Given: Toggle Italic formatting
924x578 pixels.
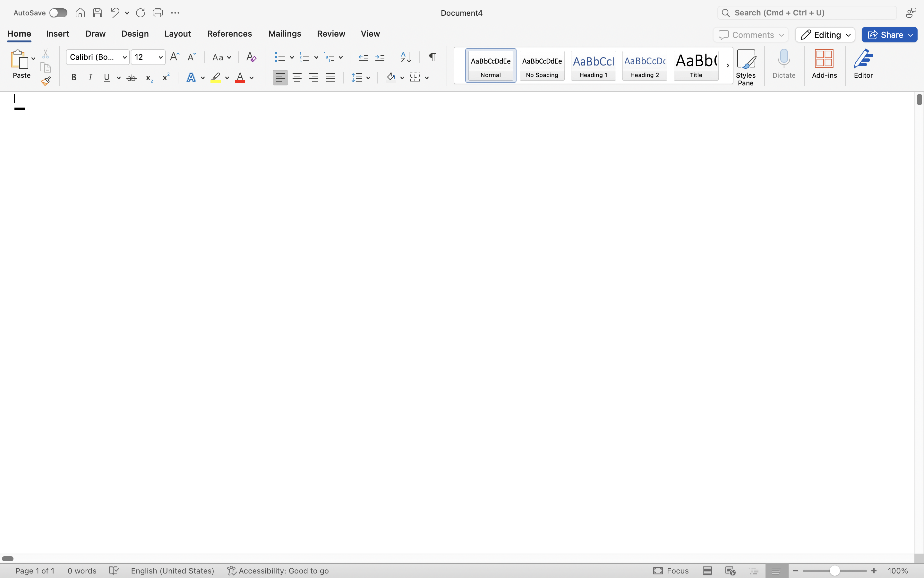Looking at the screenshot, I should click(x=90, y=78).
